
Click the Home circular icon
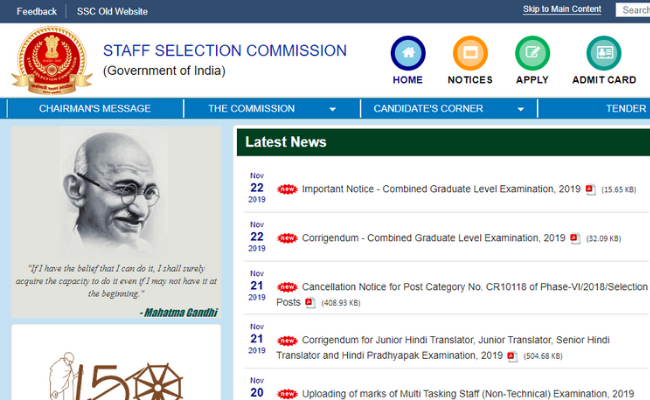pos(407,53)
